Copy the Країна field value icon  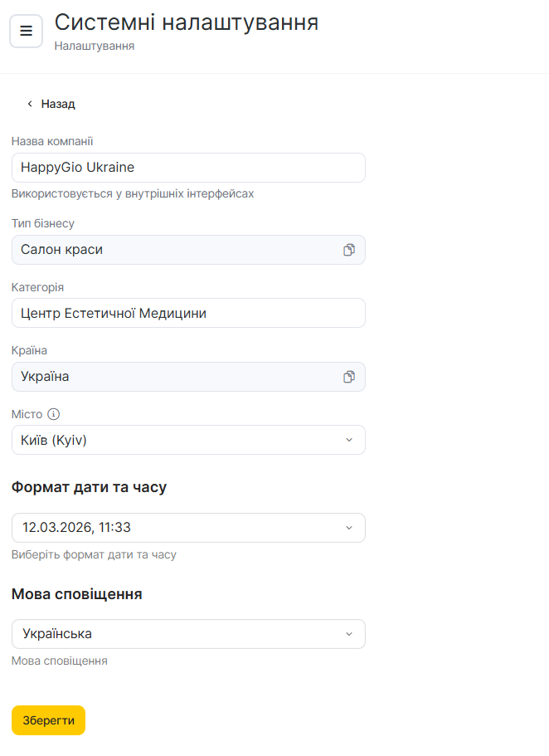coord(349,377)
